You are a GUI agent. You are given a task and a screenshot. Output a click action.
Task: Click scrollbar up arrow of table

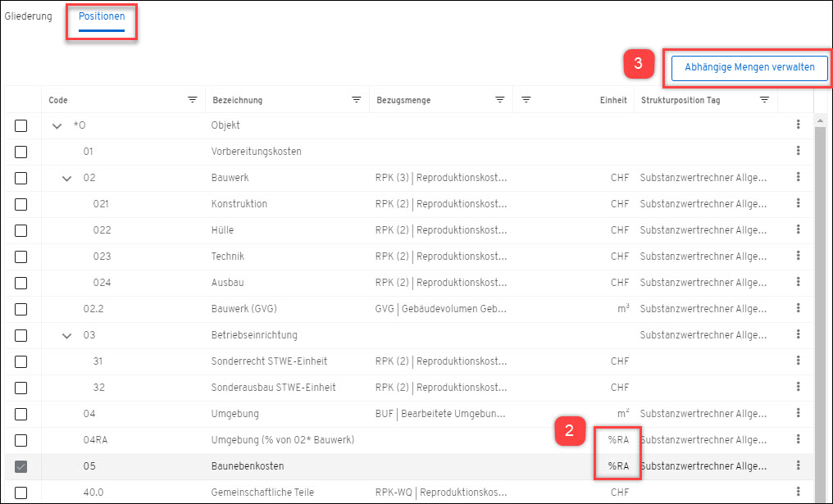pyautogui.click(x=820, y=120)
